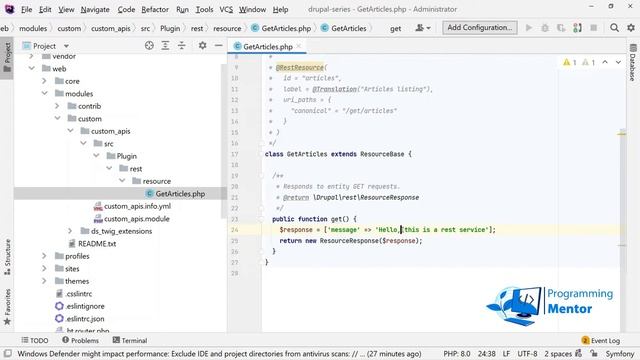640x360 pixels.
Task: Click the green Run icon in toolbar
Action: (529, 28)
